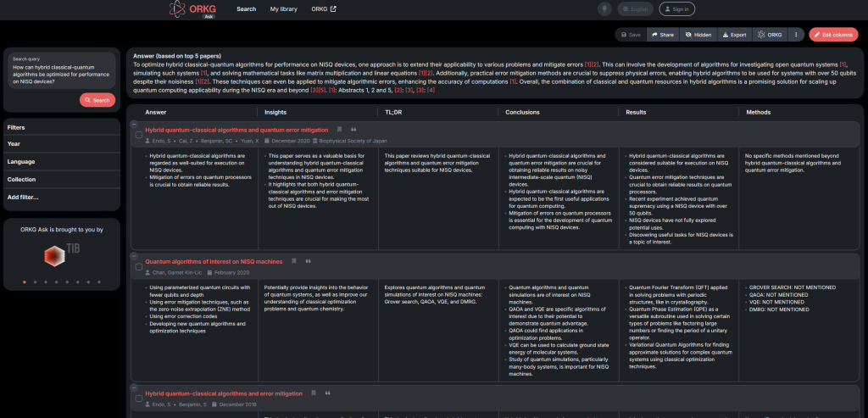868x418 pixels.
Task: Click the red Search button
Action: click(x=97, y=100)
